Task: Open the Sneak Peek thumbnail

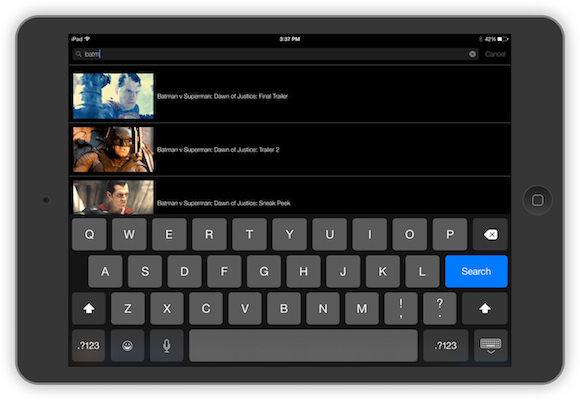Action: tap(113, 197)
